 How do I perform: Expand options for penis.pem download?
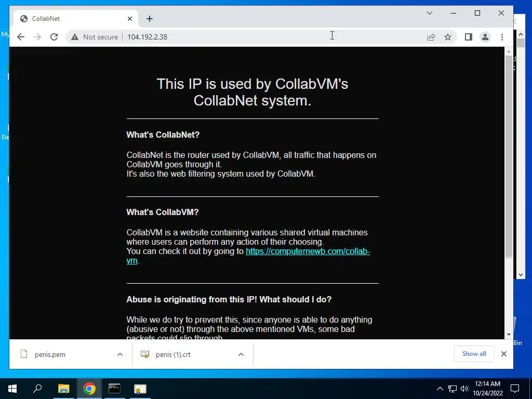click(120, 354)
